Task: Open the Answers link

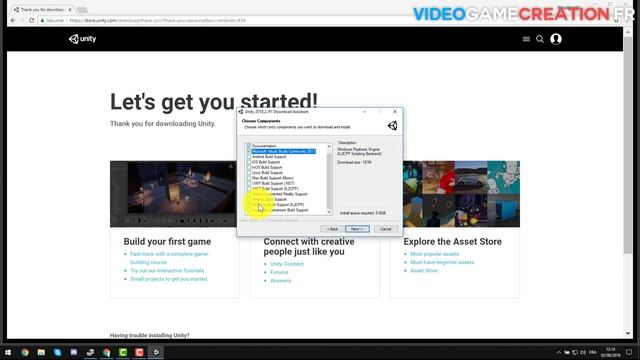Action: click(x=280, y=281)
